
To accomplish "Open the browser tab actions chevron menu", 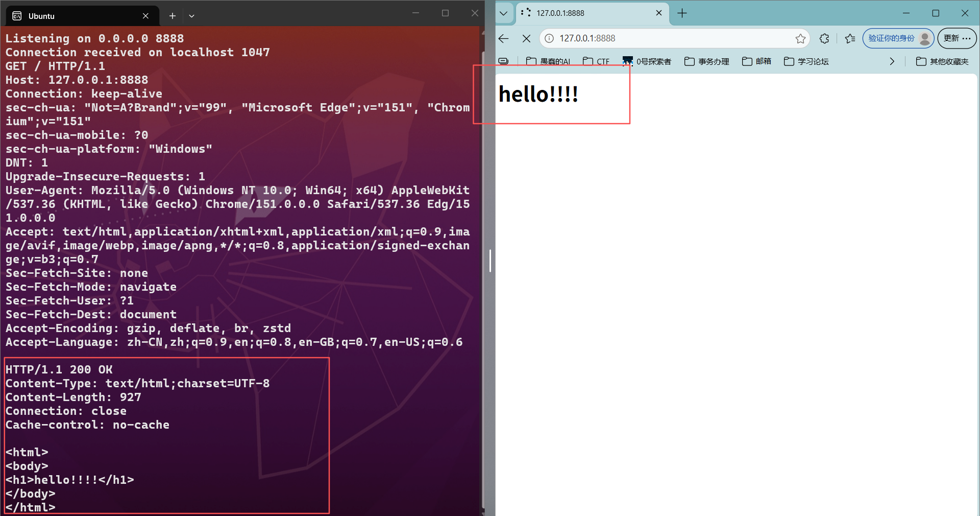I will 504,13.
